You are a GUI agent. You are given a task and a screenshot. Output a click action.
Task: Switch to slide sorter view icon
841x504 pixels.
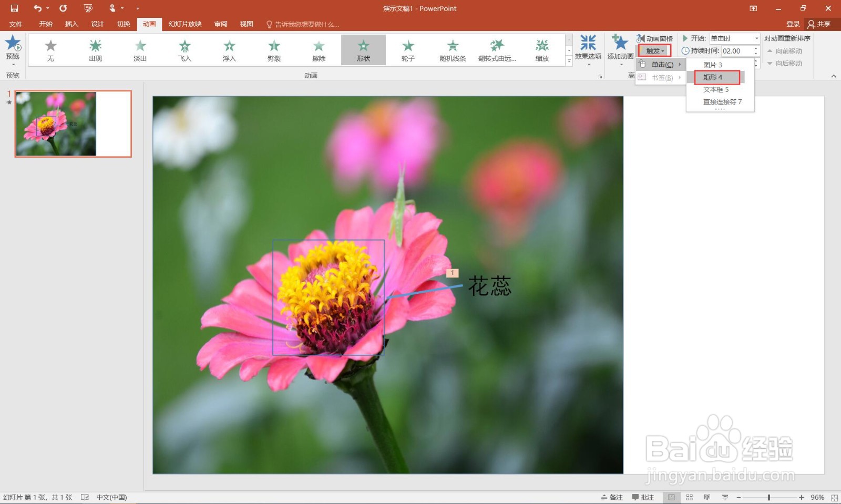point(689,497)
